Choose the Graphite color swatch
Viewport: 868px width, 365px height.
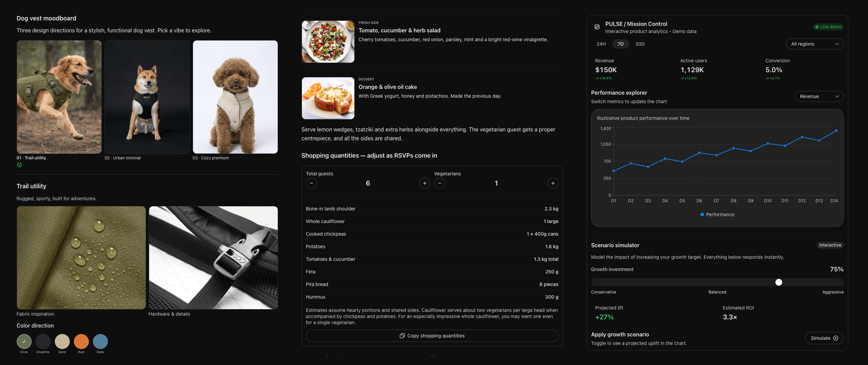[43, 342]
